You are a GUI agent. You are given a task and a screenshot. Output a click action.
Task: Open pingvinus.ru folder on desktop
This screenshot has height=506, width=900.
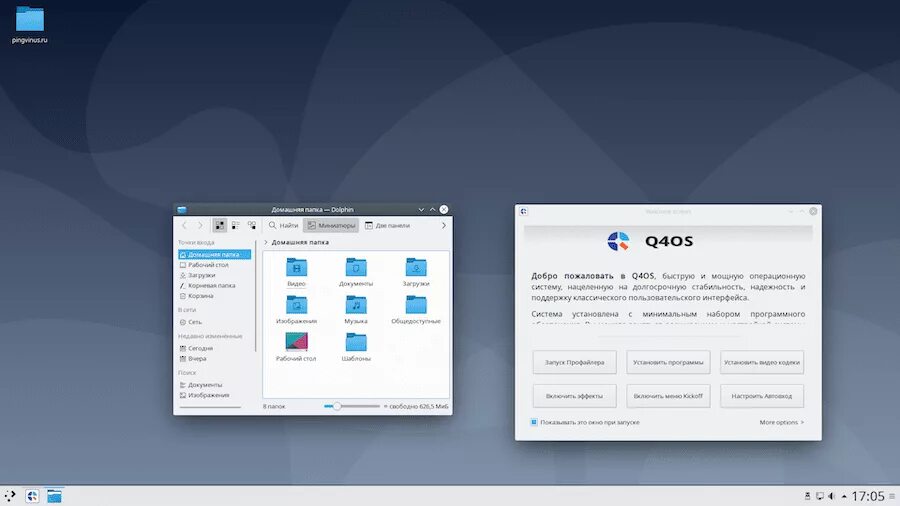coord(30,25)
